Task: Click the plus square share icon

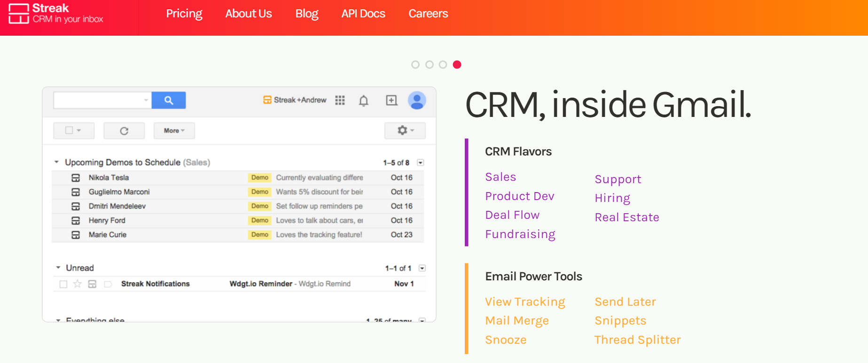Action: coord(391,100)
